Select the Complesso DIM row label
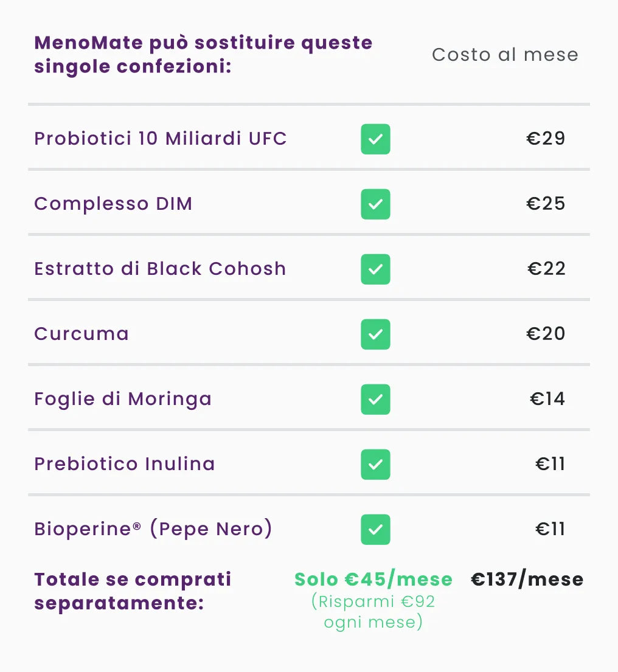The image size is (618, 672). click(113, 204)
